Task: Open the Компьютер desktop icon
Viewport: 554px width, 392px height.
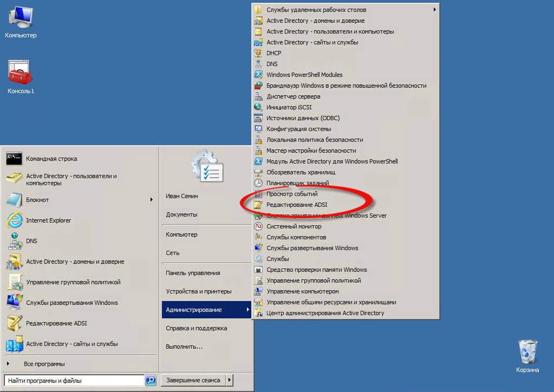Action: coord(21,22)
